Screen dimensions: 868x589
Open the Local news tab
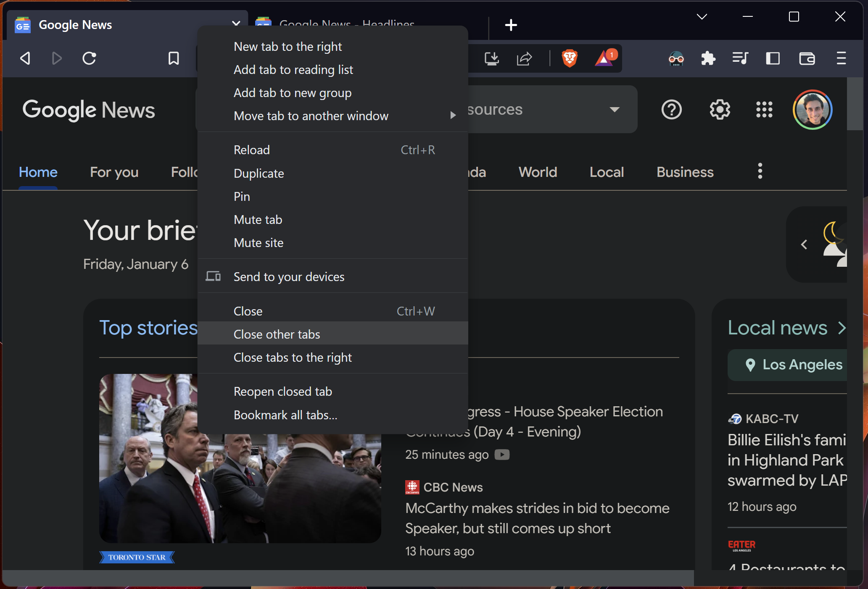(x=607, y=172)
